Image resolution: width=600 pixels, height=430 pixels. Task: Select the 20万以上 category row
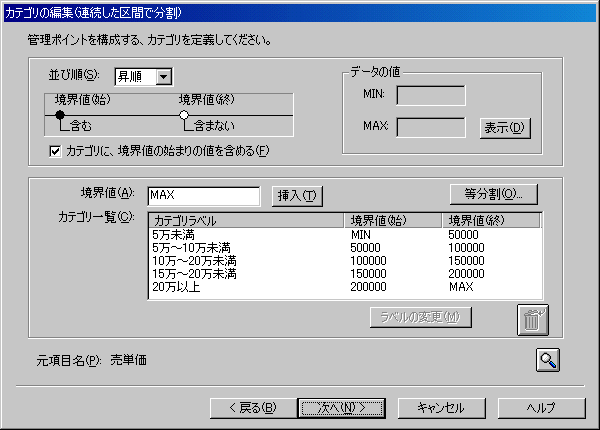(x=345, y=287)
